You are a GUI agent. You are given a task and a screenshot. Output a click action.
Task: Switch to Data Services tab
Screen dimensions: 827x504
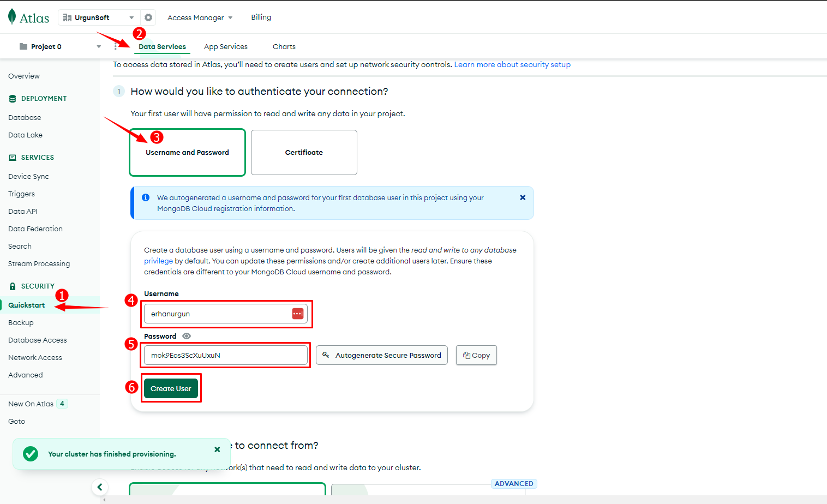[x=162, y=46]
